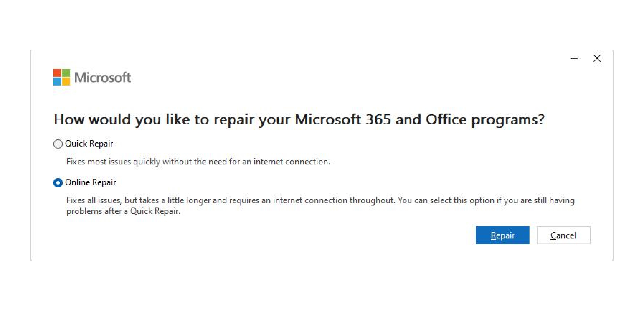Select the Online Repair radio button
The image size is (644, 311).
click(x=58, y=183)
